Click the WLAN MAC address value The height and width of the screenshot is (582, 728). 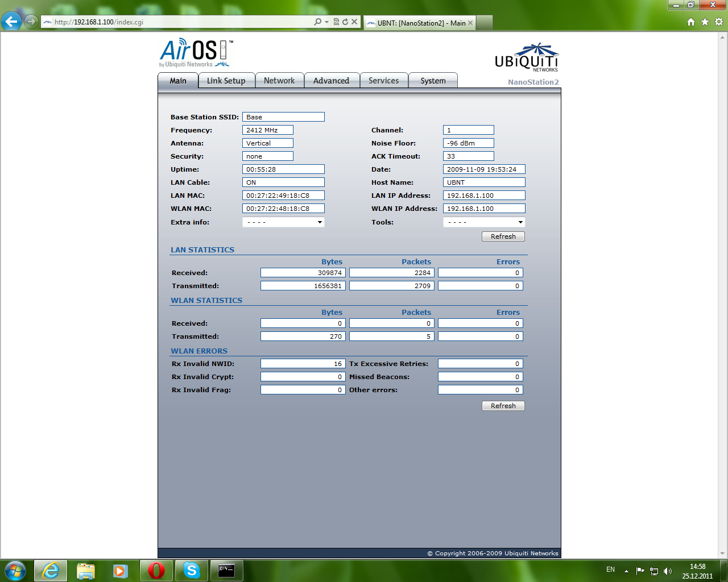[x=283, y=209]
